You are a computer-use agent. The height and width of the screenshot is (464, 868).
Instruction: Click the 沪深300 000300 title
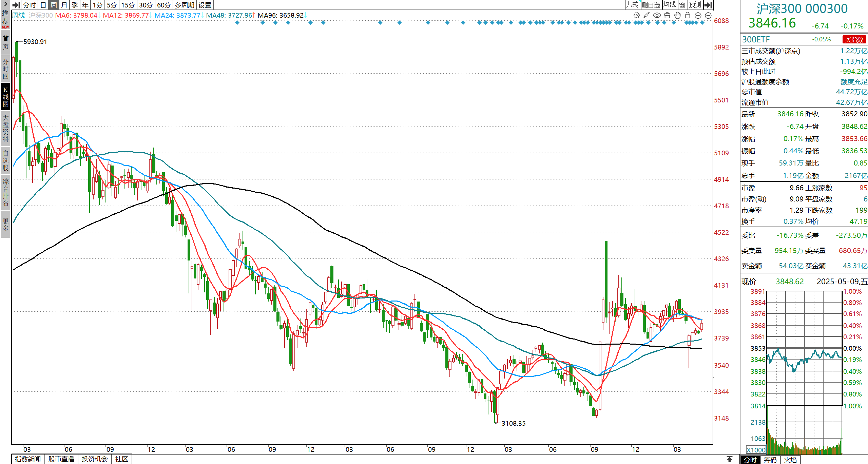(802, 8)
